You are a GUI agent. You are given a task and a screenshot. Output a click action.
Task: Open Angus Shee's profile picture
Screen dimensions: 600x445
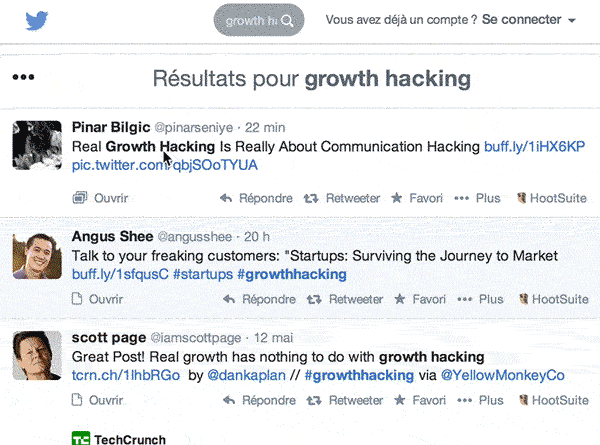(37, 256)
